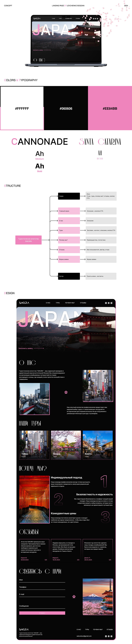This screenshot has height=644, width=132.
Task: Click the sakura flower icon in the О нас section
Action: tap(66, 392)
